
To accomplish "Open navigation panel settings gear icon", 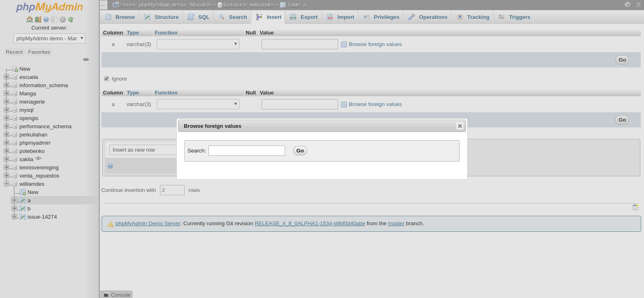I will tap(63, 19).
